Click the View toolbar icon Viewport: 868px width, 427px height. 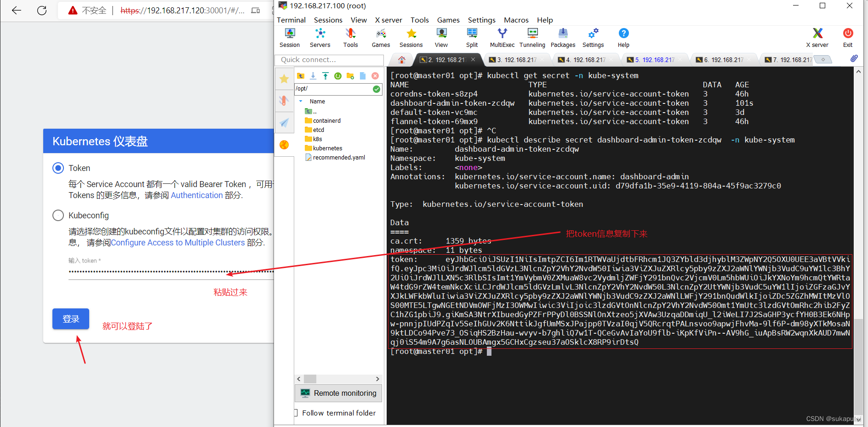441,38
